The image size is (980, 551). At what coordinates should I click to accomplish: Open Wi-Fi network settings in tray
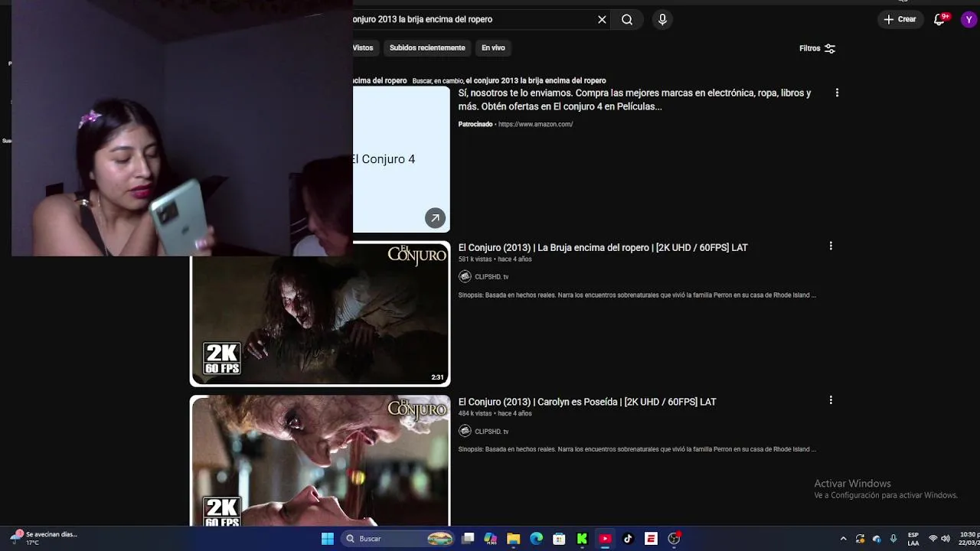click(x=933, y=539)
